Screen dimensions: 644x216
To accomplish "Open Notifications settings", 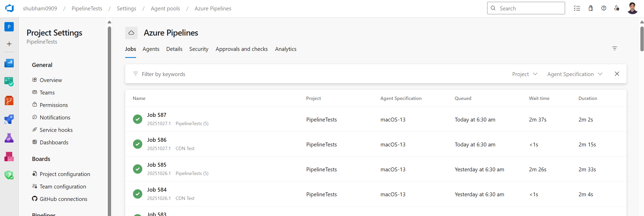I will 55,118.
